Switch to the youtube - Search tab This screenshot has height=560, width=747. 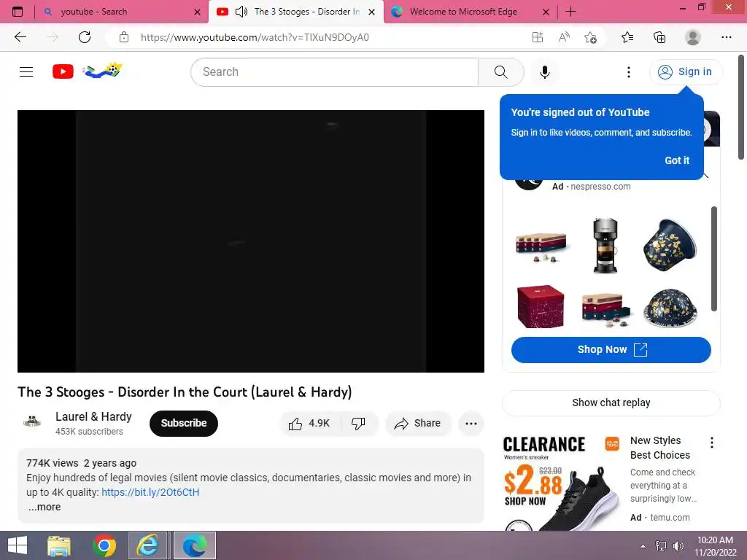(x=122, y=12)
